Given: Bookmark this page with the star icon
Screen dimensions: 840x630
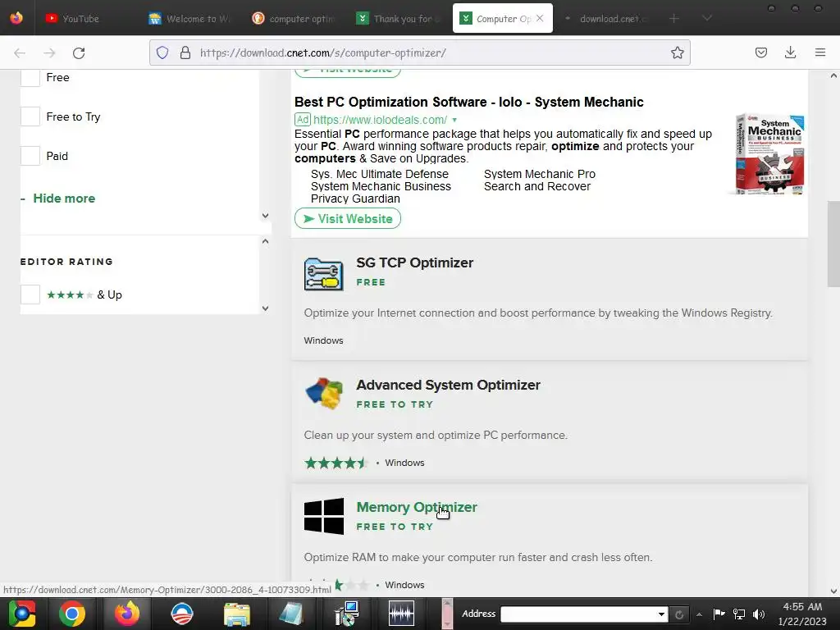Looking at the screenshot, I should (x=677, y=52).
